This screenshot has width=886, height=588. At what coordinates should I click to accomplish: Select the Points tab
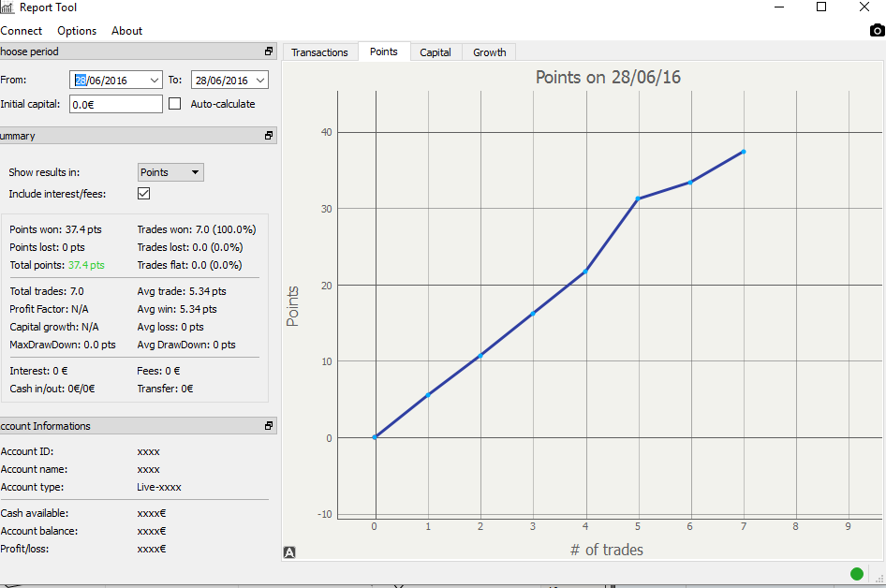tap(384, 51)
